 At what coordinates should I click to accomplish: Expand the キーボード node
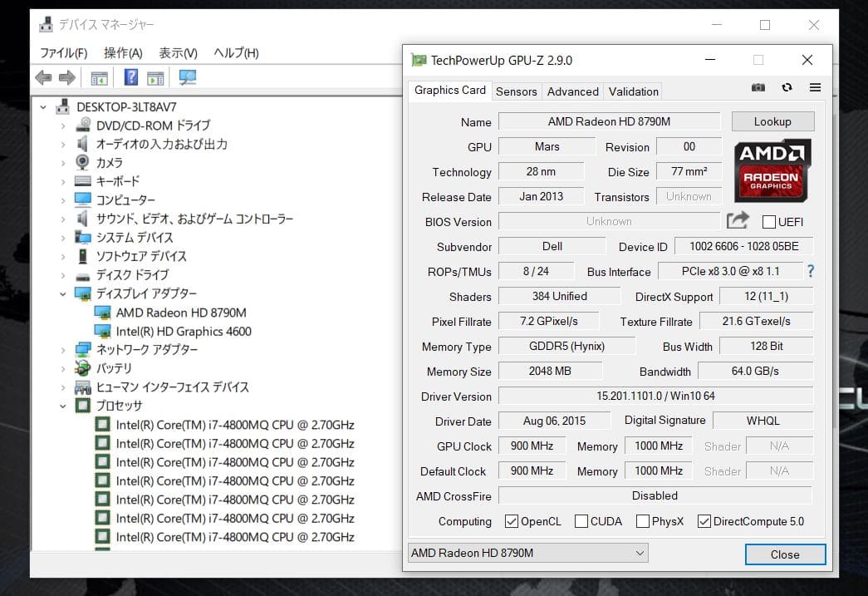[63, 182]
